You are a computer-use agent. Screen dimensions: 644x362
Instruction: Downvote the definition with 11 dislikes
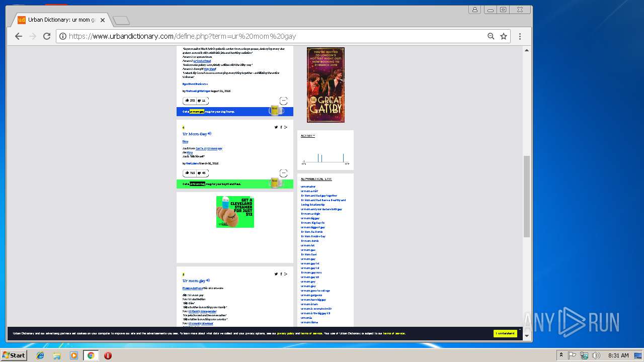point(202,101)
